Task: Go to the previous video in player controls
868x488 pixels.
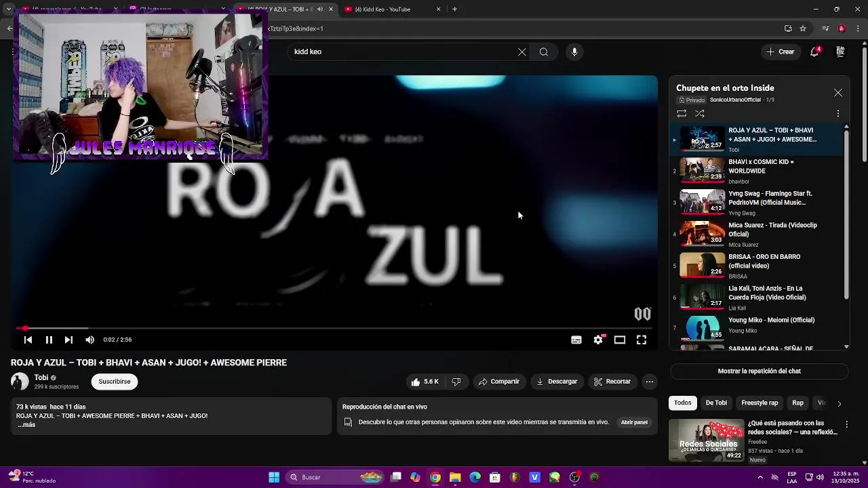Action: 28,340
